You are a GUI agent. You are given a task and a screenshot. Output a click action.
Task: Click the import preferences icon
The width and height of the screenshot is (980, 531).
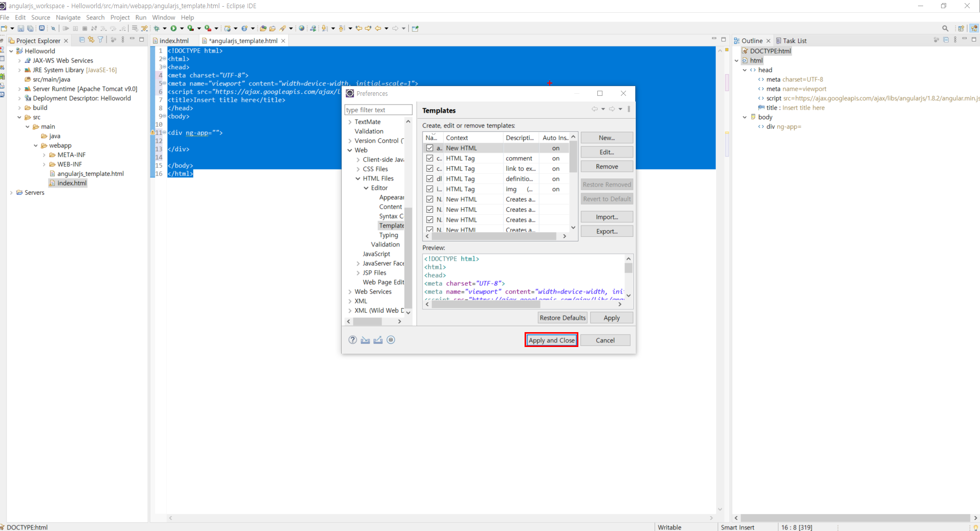pyautogui.click(x=365, y=340)
